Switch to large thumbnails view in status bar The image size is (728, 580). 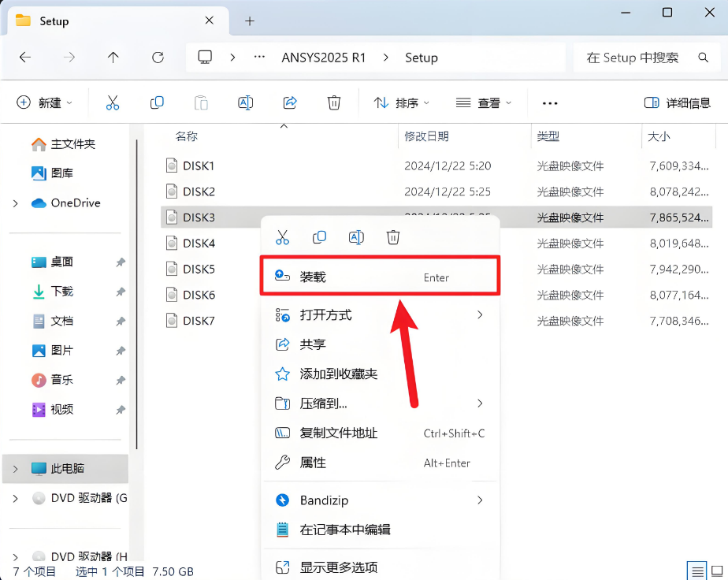coord(717,571)
